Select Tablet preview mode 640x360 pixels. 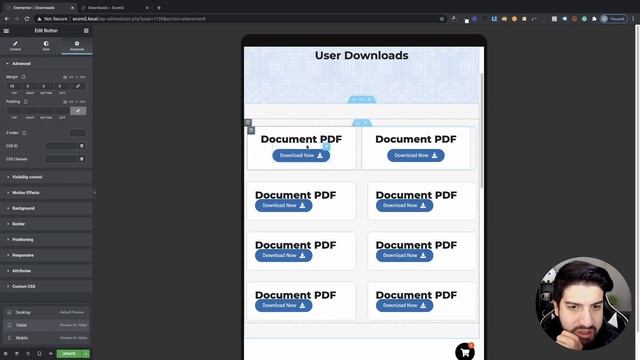pyautogui.click(x=46, y=325)
